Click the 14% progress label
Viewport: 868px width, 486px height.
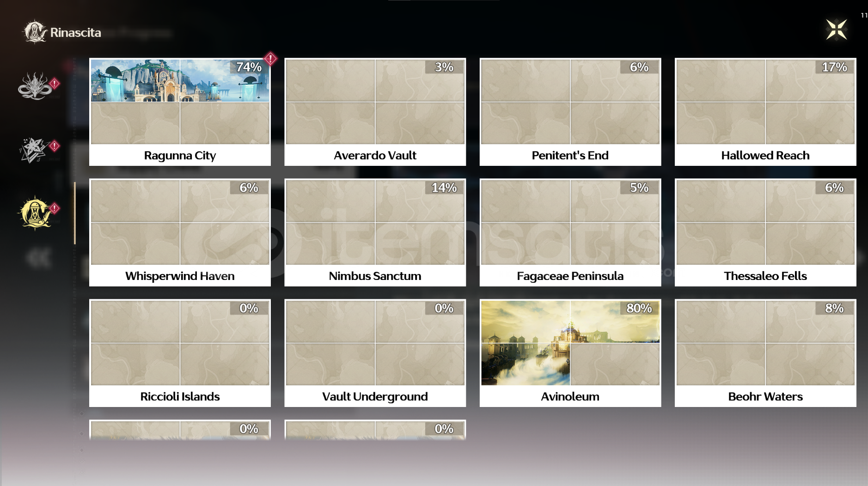click(444, 188)
